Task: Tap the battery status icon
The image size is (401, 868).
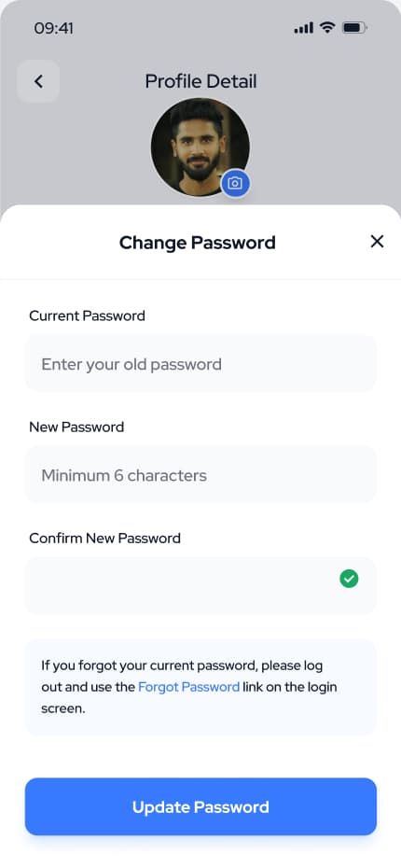Action: coord(354,28)
